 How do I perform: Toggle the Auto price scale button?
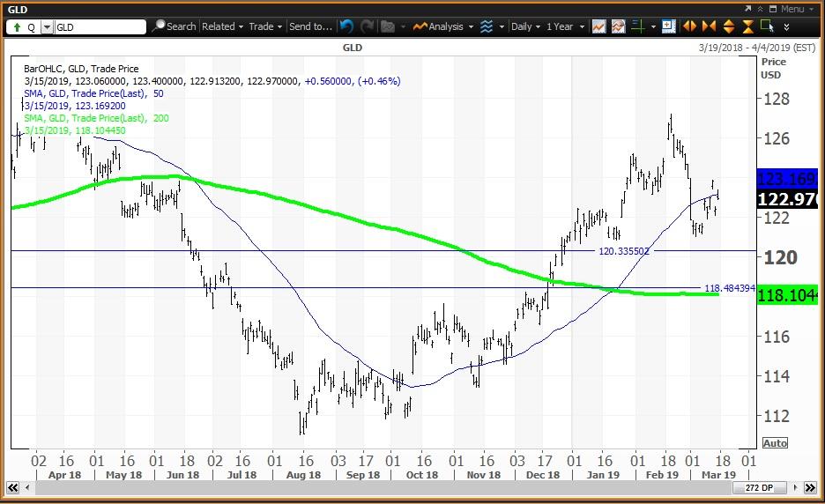pyautogui.click(x=775, y=443)
